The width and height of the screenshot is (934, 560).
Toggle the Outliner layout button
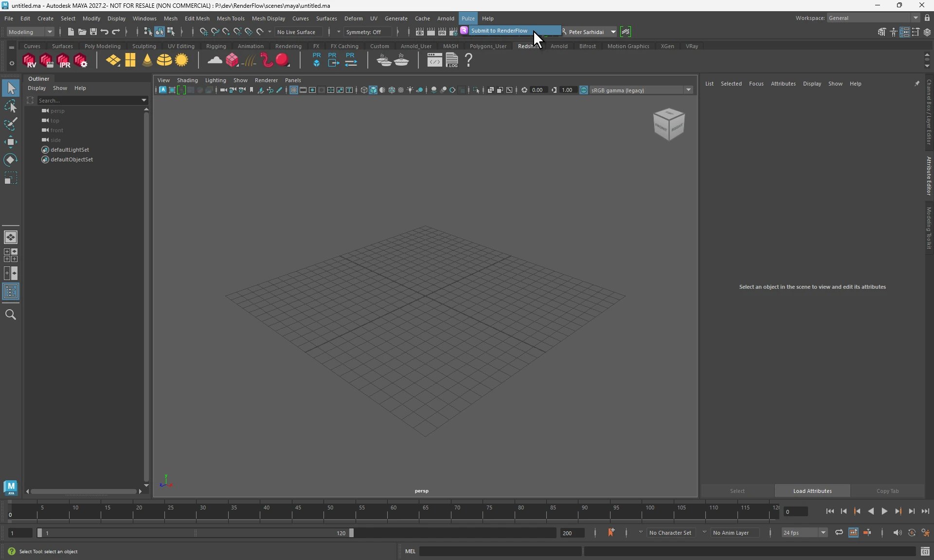coord(10,292)
